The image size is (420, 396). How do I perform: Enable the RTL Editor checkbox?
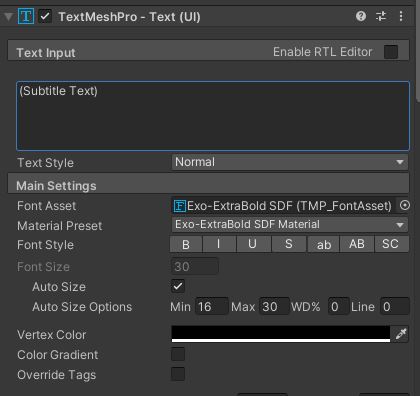pos(391,52)
